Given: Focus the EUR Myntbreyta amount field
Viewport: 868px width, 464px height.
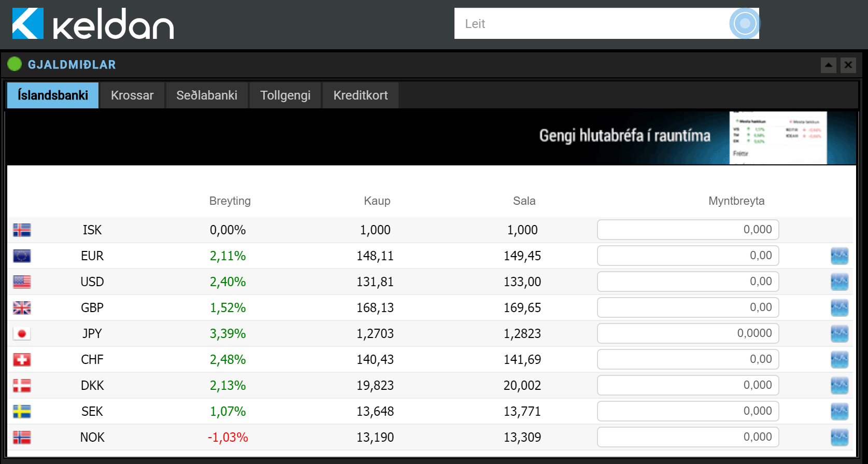Looking at the screenshot, I should tap(688, 256).
